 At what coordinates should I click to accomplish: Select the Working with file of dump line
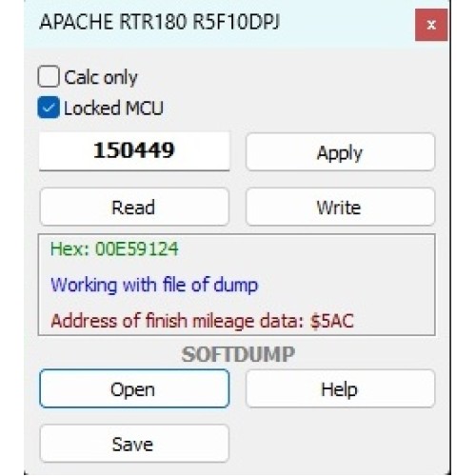[x=154, y=285]
